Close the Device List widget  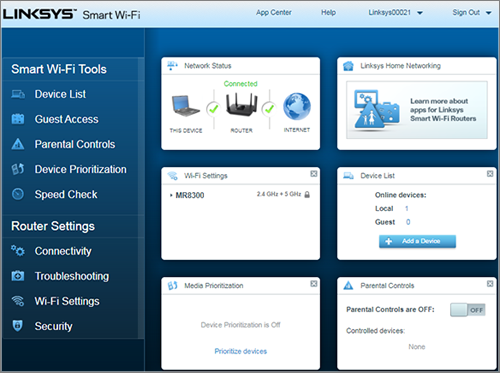(x=490, y=174)
